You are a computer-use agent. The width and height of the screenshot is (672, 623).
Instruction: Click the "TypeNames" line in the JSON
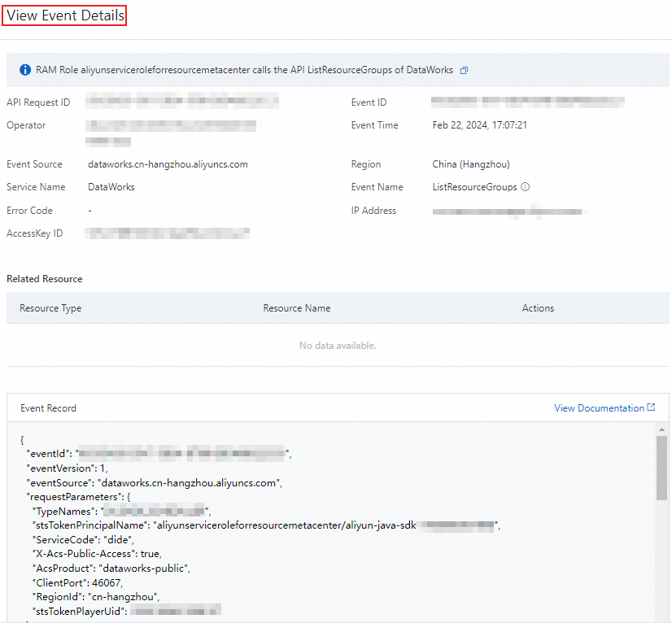[x=122, y=511]
